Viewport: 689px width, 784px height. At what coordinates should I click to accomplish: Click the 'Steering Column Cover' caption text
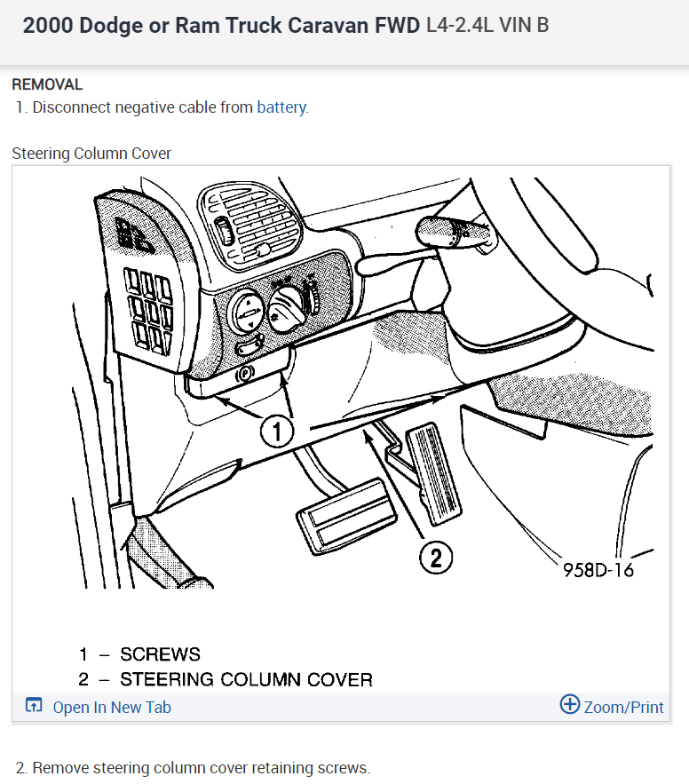coord(91,154)
